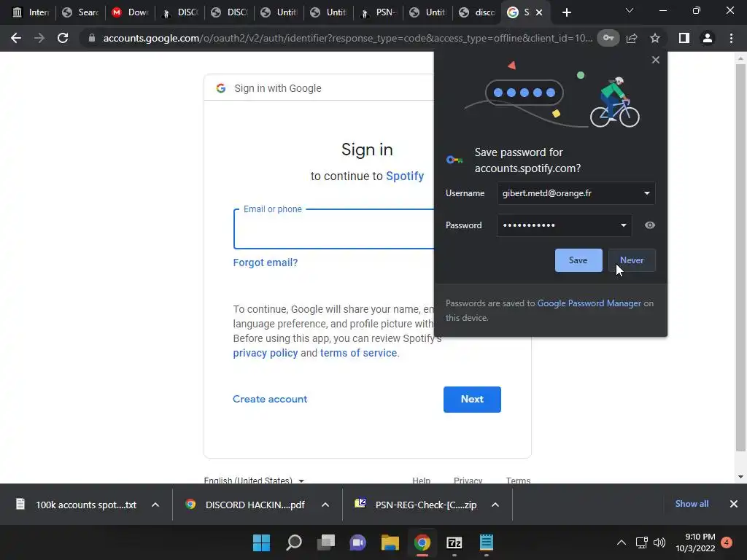Image resolution: width=747 pixels, height=560 pixels.
Task: Open the Terms footer link
Action: (x=519, y=480)
